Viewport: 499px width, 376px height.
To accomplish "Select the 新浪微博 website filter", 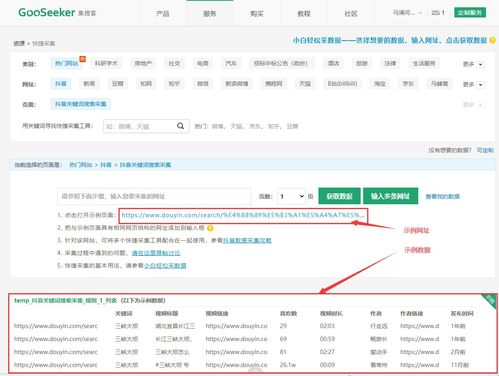I will pyautogui.click(x=236, y=84).
